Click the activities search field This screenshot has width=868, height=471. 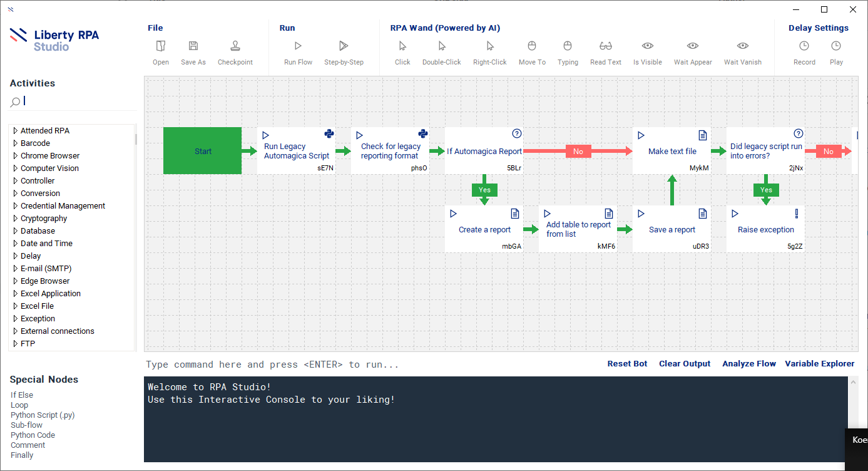pos(78,101)
